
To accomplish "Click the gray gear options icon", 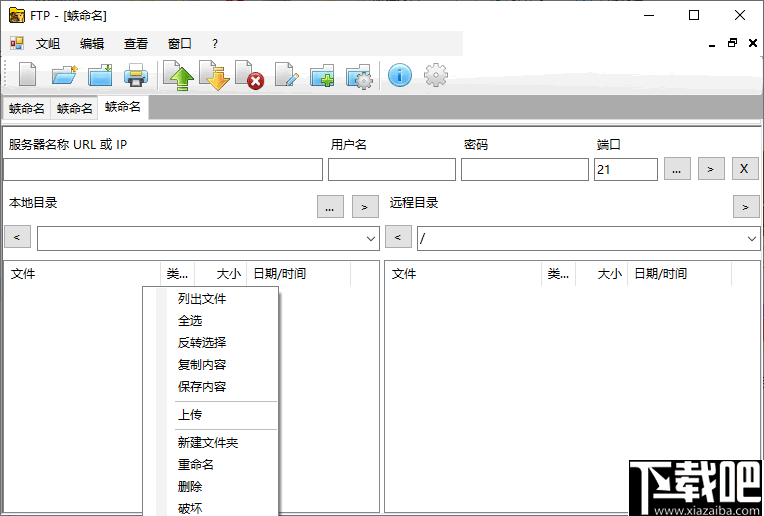I will tap(436, 75).
